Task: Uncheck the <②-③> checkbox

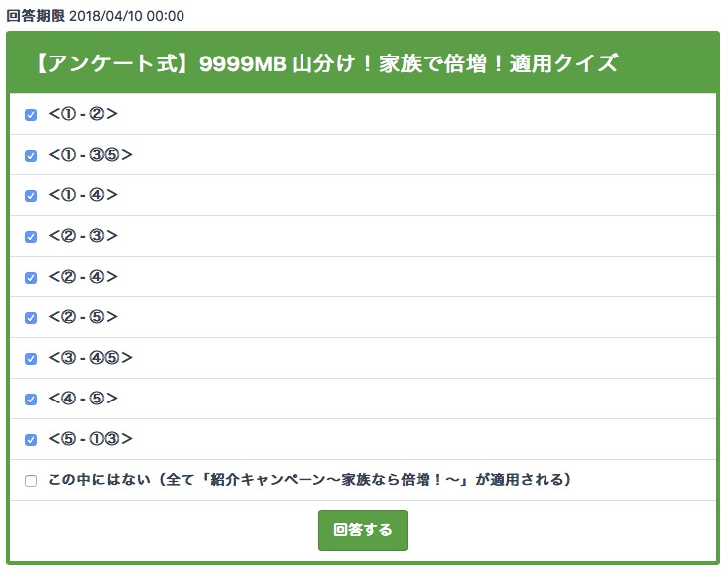Action: [31, 237]
